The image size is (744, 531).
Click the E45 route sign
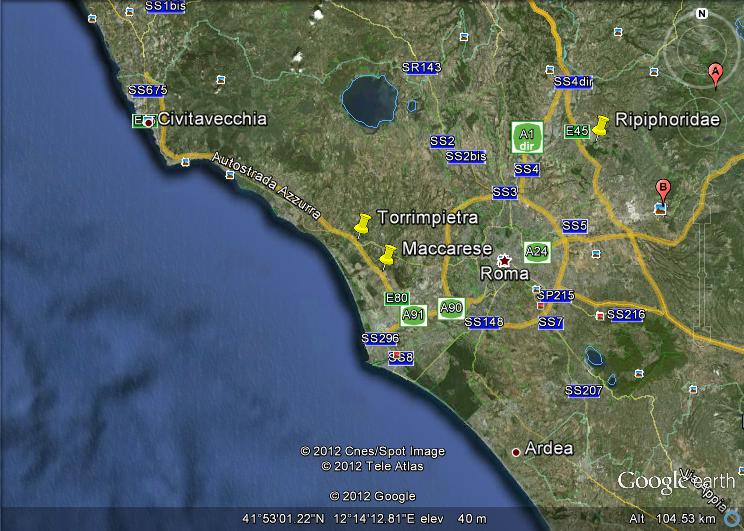pos(577,131)
